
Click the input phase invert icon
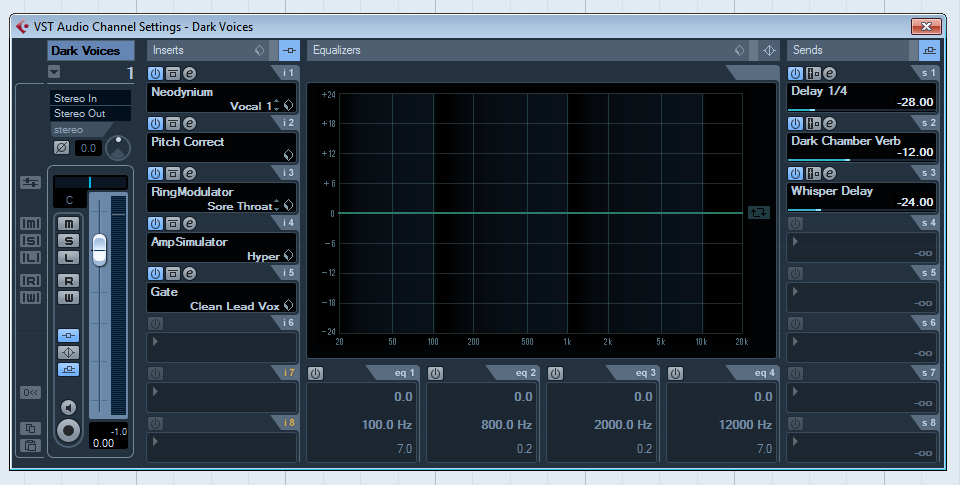click(x=62, y=148)
